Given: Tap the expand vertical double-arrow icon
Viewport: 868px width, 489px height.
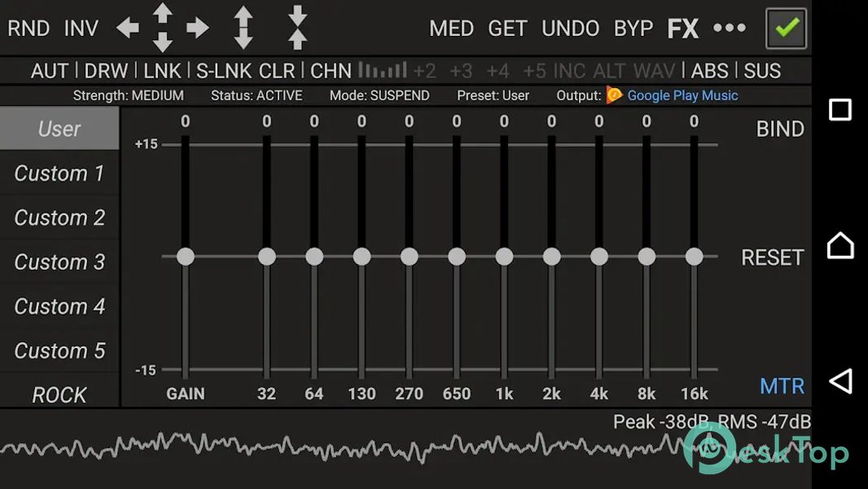Looking at the screenshot, I should [243, 27].
